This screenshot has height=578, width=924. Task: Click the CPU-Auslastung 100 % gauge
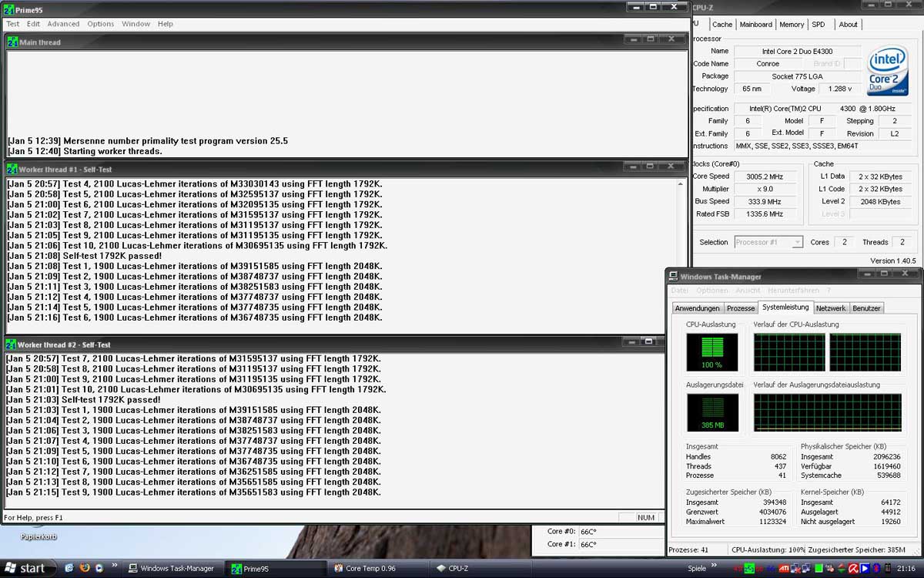click(x=712, y=352)
